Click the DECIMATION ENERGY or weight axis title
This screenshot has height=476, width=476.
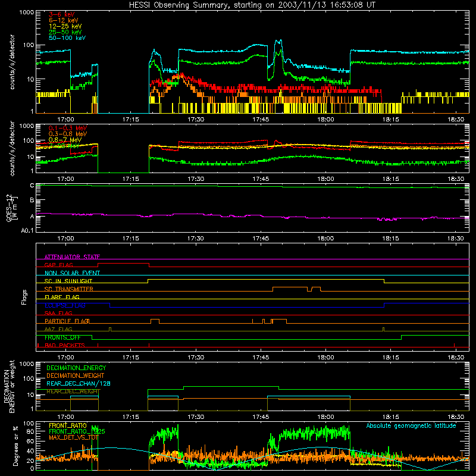(x=9, y=386)
